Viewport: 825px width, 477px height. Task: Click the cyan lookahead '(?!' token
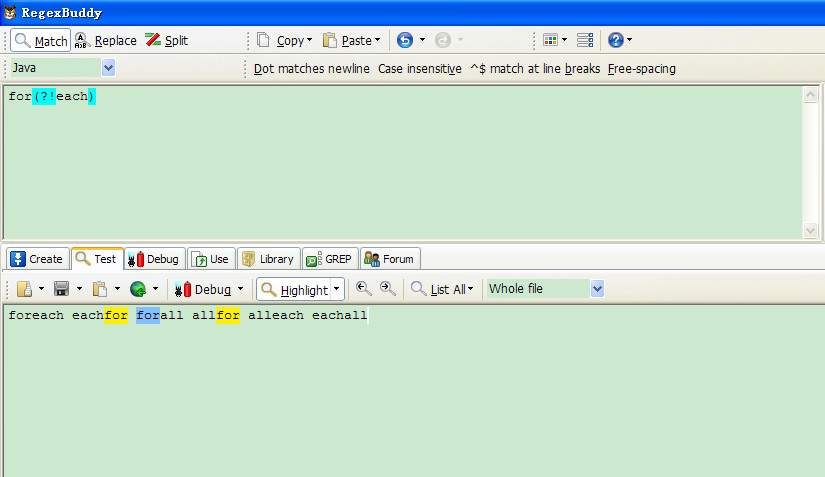coord(44,96)
